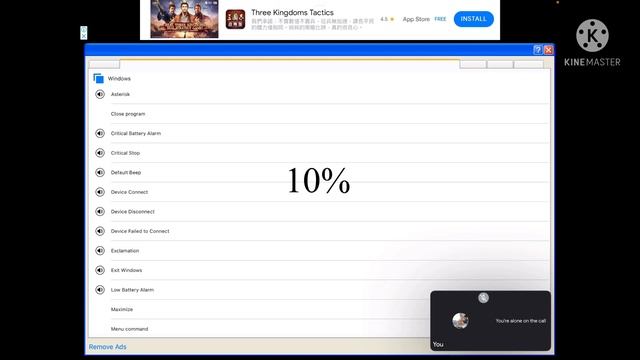Viewport: 640px width, 360px height.
Task: Select the Device Connect event
Action: pos(129,192)
